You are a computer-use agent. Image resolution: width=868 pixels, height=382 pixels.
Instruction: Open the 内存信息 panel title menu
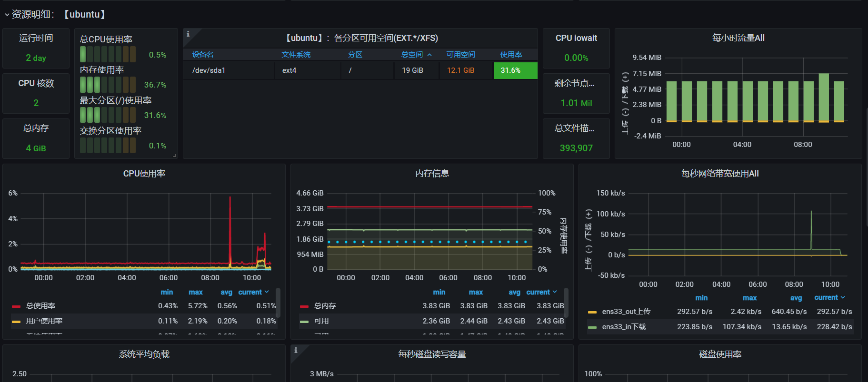(432, 174)
